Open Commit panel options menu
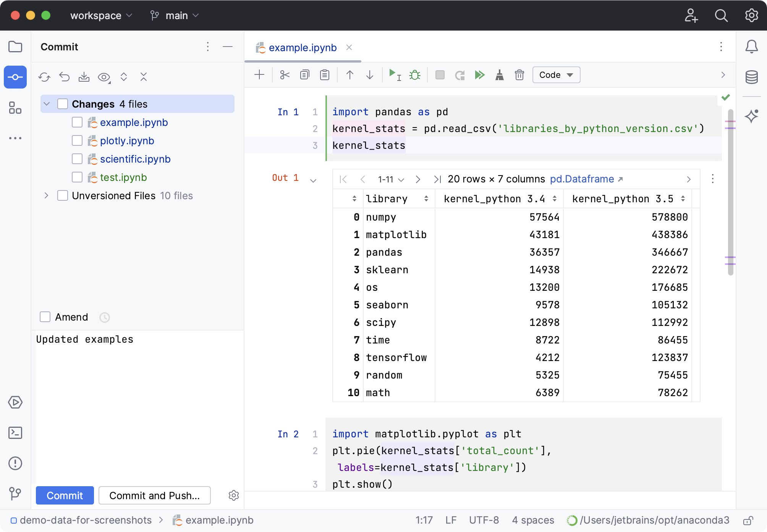This screenshot has width=767, height=532. point(208,47)
